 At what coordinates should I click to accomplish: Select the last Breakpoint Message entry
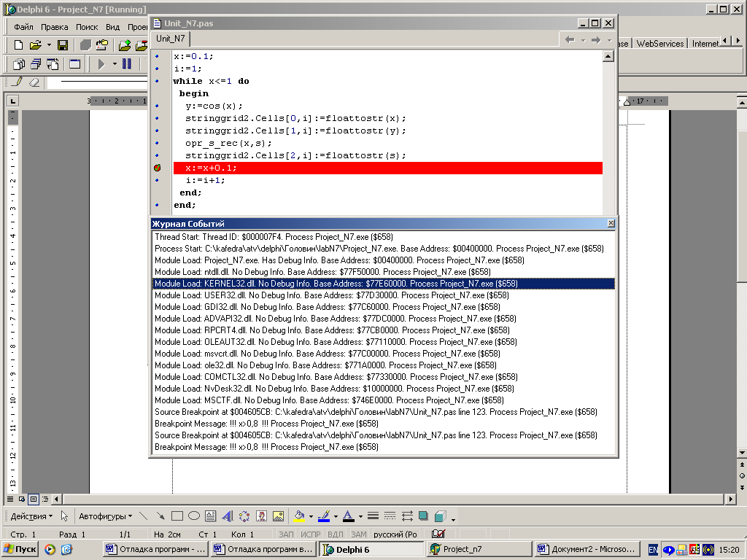(x=384, y=447)
